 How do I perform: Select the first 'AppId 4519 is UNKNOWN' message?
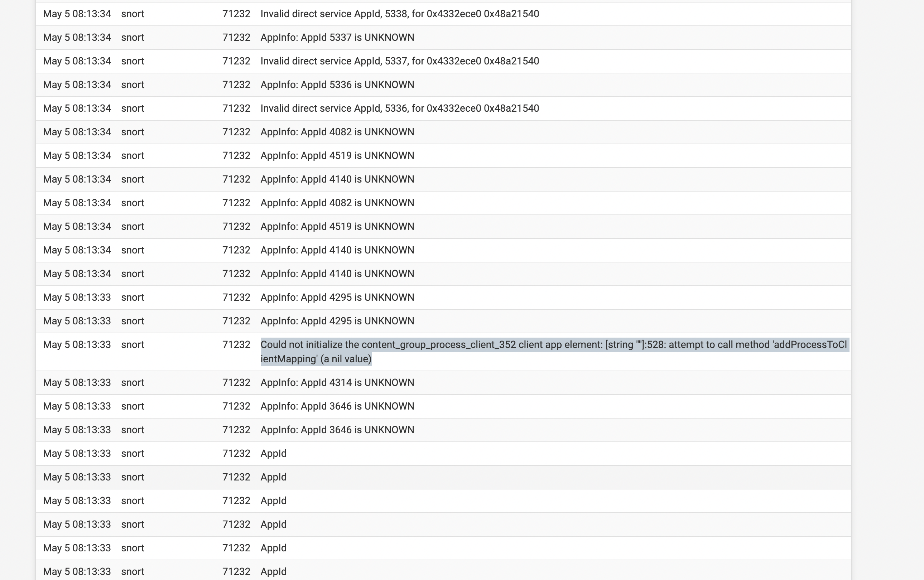(337, 156)
